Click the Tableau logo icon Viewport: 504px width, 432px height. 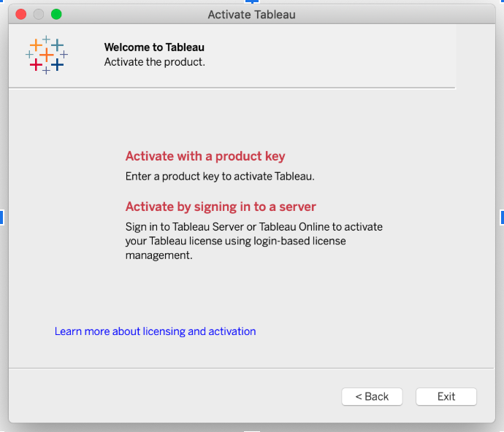tap(47, 55)
